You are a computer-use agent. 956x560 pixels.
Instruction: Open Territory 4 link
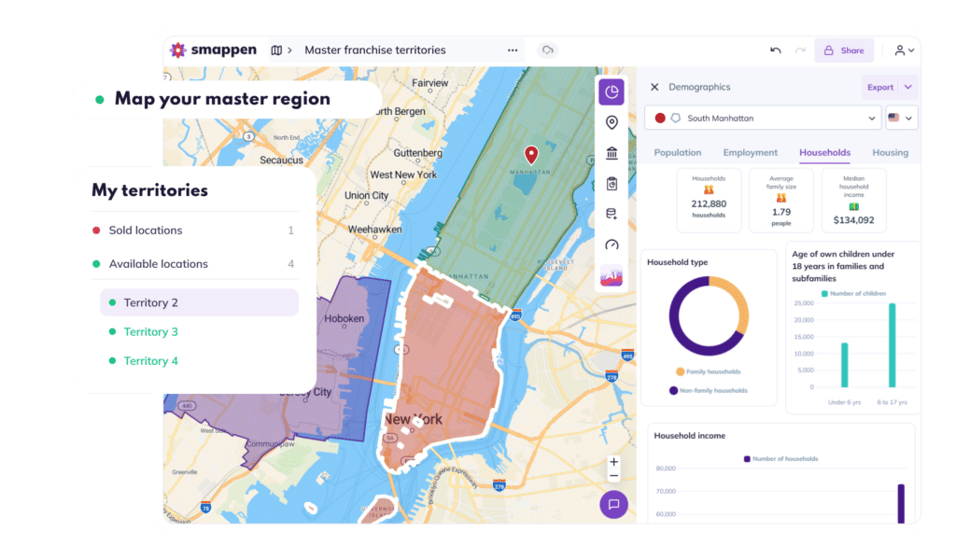[x=150, y=361]
